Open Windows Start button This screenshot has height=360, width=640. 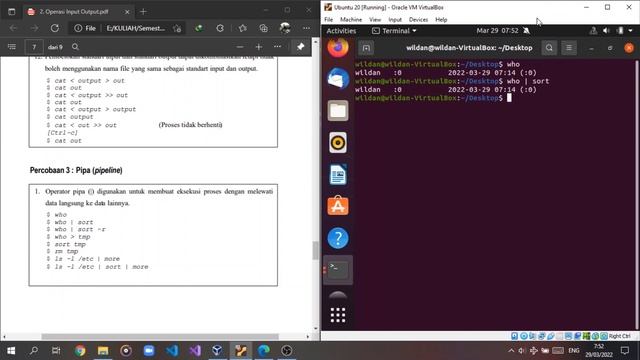coord(11,351)
